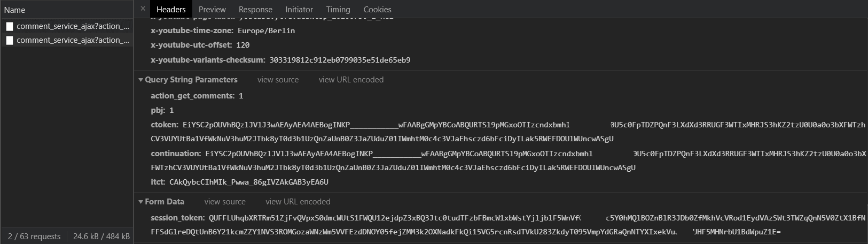Collapse the Query String Parameters section
The image size is (868, 244).
coord(141,80)
